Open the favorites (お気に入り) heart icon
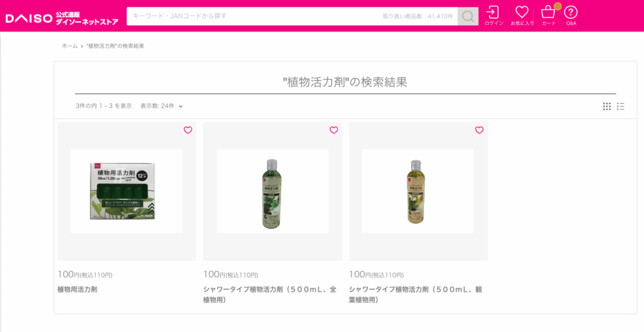 522,16
